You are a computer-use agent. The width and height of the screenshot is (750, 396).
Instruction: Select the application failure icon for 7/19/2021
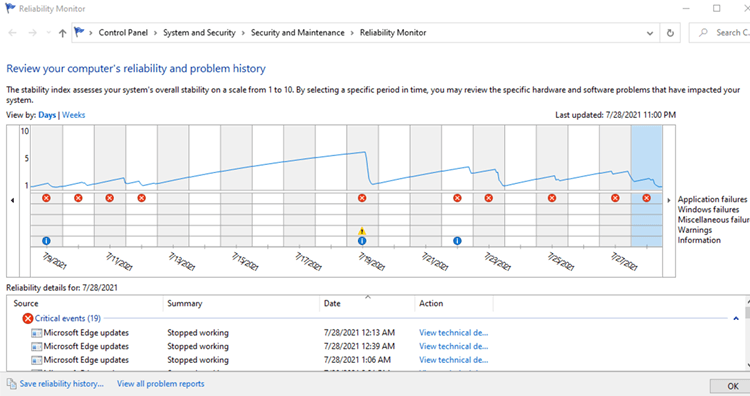coord(362,198)
